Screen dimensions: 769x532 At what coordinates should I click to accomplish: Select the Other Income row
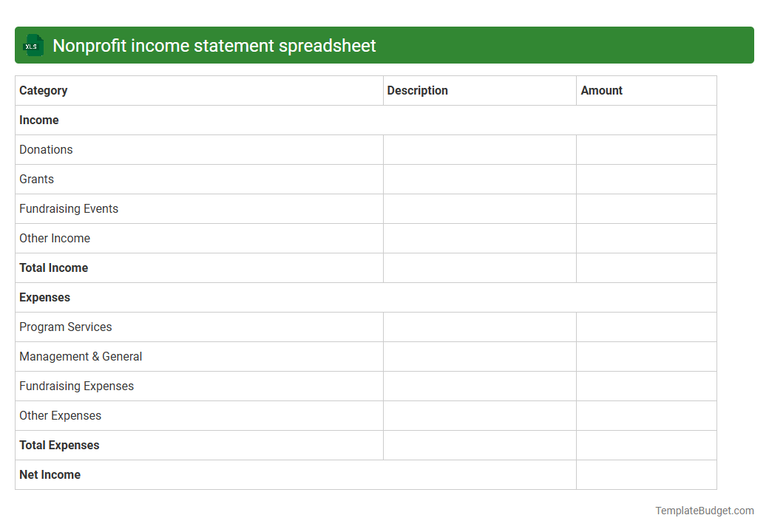click(x=55, y=238)
